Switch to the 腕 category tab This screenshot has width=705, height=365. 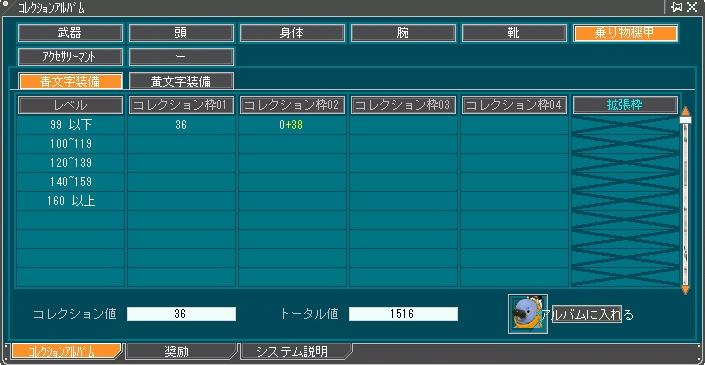[x=403, y=33]
